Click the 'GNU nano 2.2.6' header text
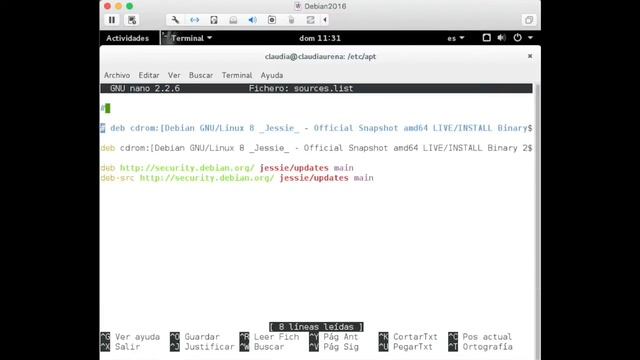This screenshot has height=360, width=640. [145, 88]
